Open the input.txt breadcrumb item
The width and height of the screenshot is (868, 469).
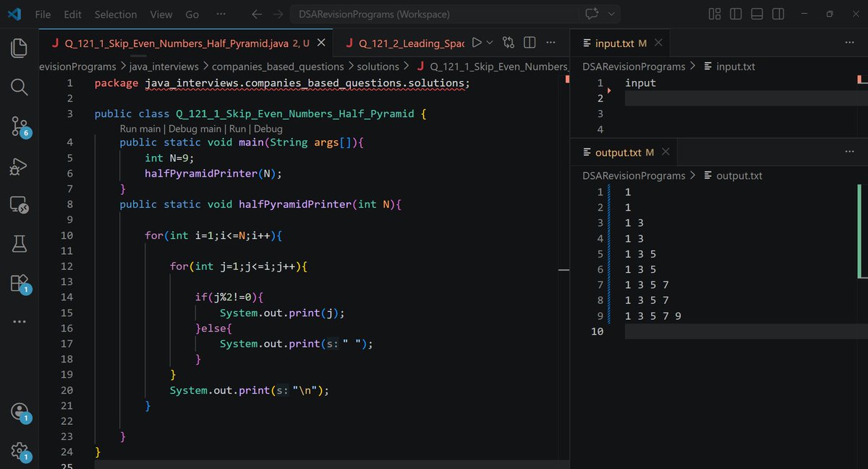point(729,67)
